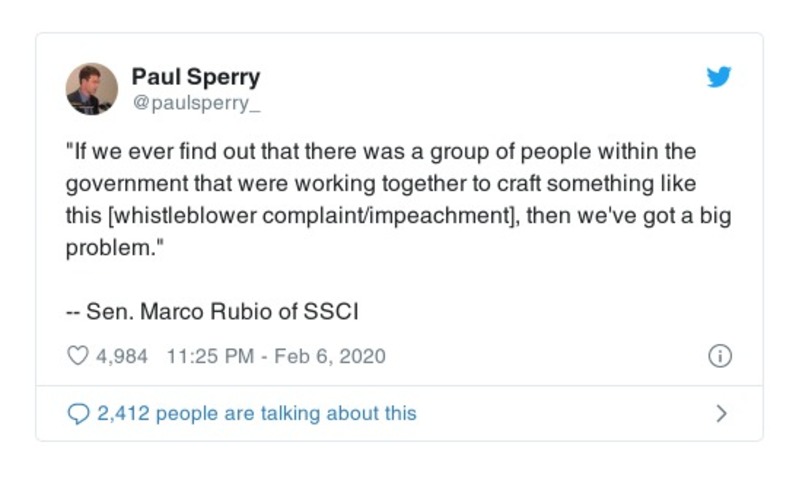Click the word "problem." ending the quote
The height and width of the screenshot is (490, 799).
click(x=109, y=249)
